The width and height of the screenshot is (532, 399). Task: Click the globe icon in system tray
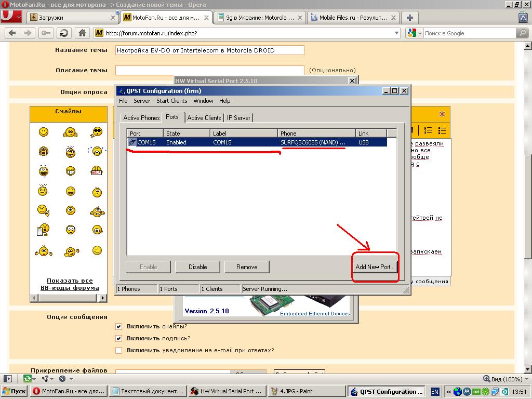(457, 392)
